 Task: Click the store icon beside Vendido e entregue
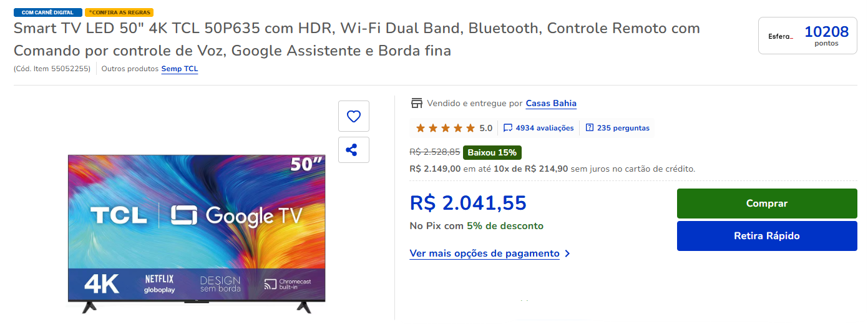[416, 103]
